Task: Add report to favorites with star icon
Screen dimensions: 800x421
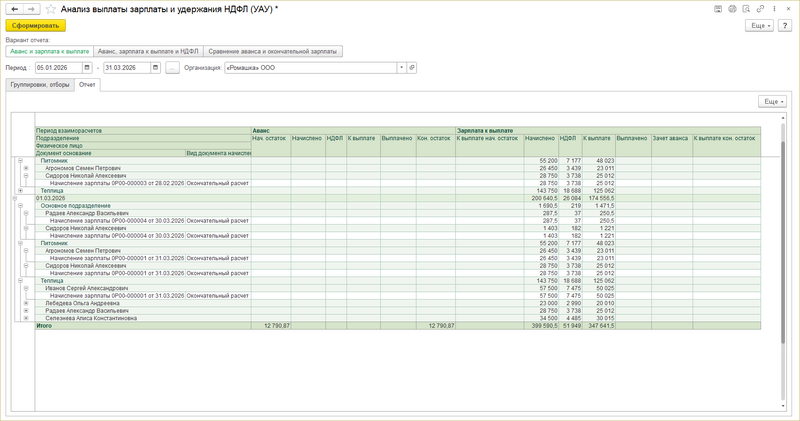Action: (x=50, y=9)
